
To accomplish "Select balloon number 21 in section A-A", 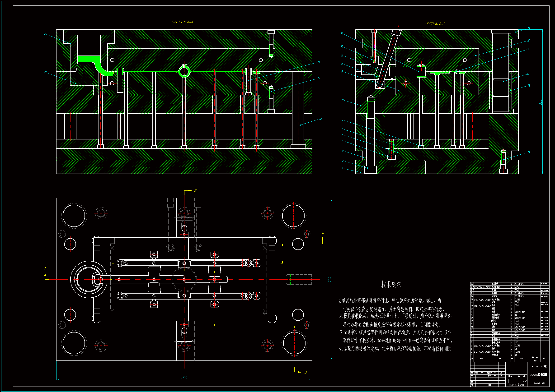I will 45,72.
